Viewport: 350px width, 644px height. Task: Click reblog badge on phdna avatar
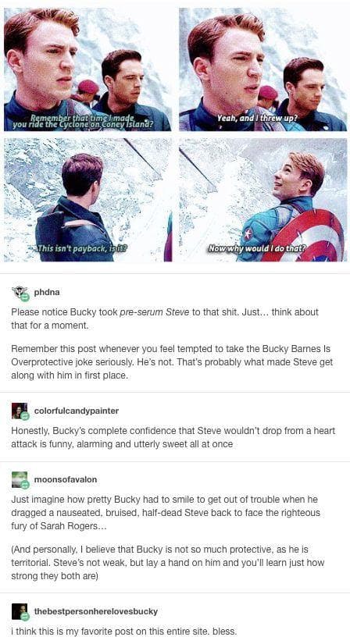pos(25,297)
